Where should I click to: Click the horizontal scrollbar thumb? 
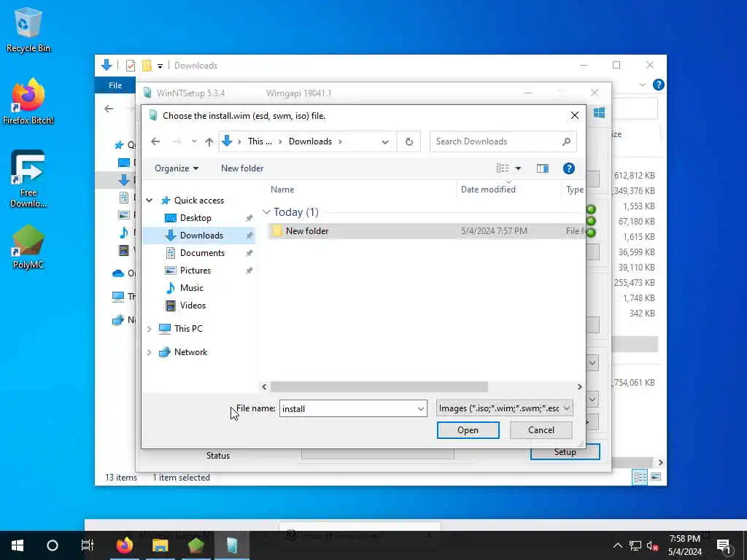point(379,386)
